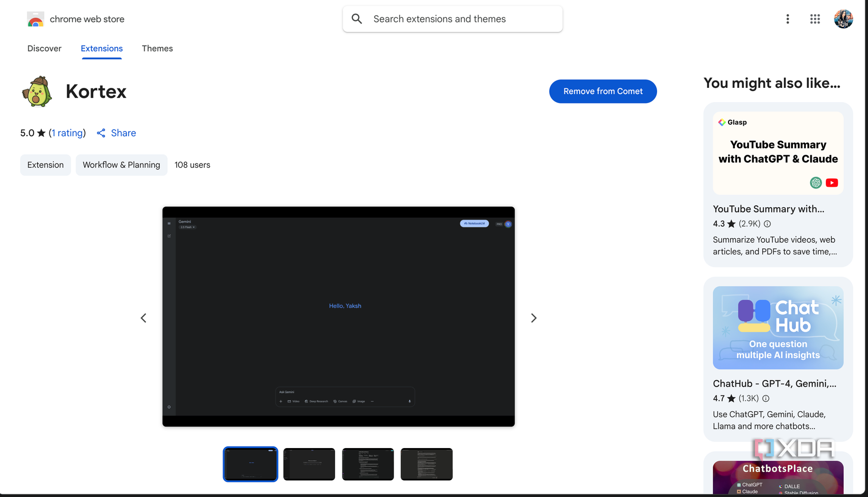Open the ChatHub GPT-4 extension listing

click(778, 328)
